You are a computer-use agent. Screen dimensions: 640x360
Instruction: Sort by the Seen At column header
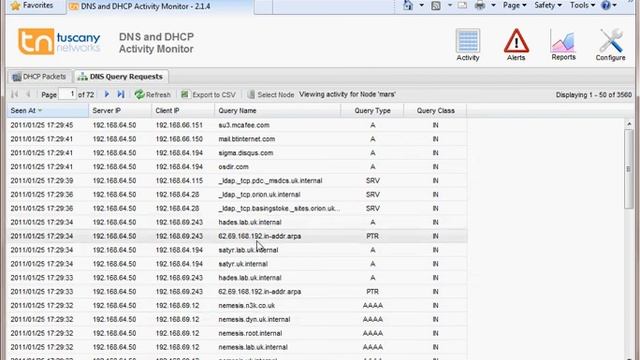coord(47,111)
